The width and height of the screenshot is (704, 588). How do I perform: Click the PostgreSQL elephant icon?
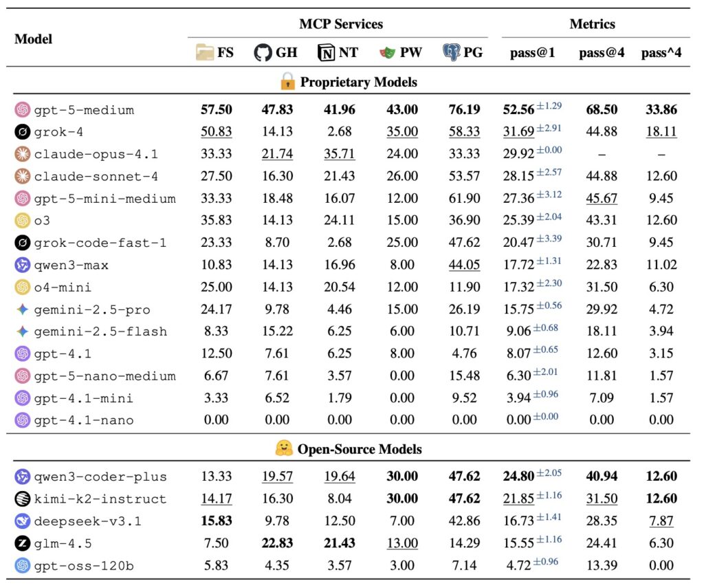click(452, 53)
